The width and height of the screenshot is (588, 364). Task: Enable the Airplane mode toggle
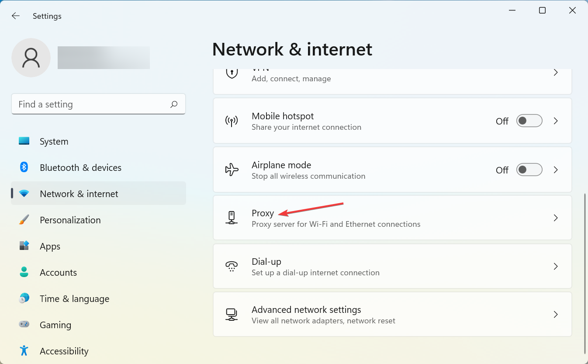[529, 170]
